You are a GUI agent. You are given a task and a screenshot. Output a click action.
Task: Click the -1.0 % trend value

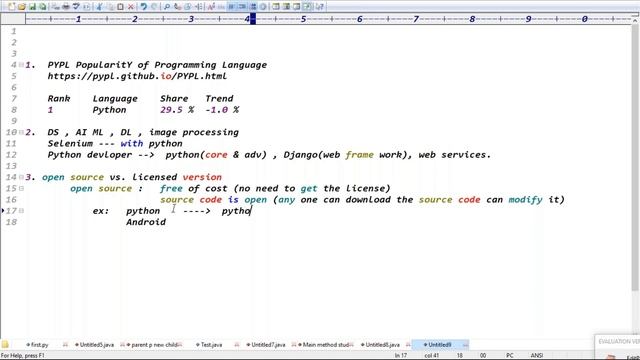pos(222,110)
